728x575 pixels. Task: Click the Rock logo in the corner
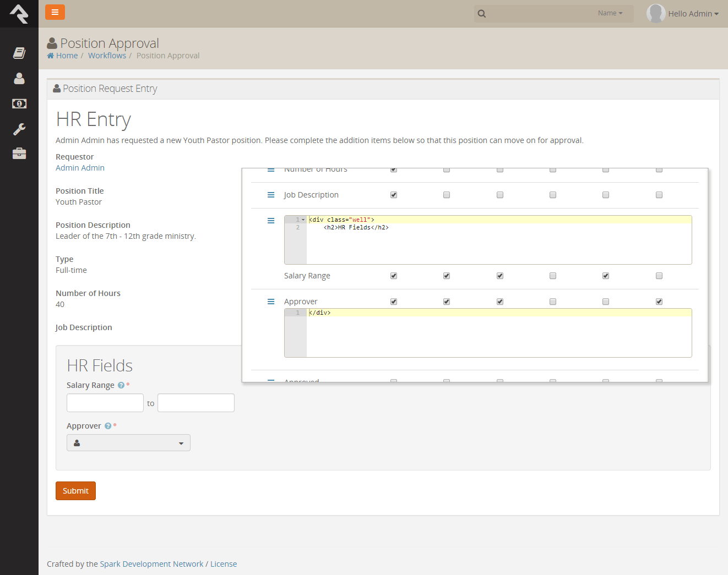[19, 14]
